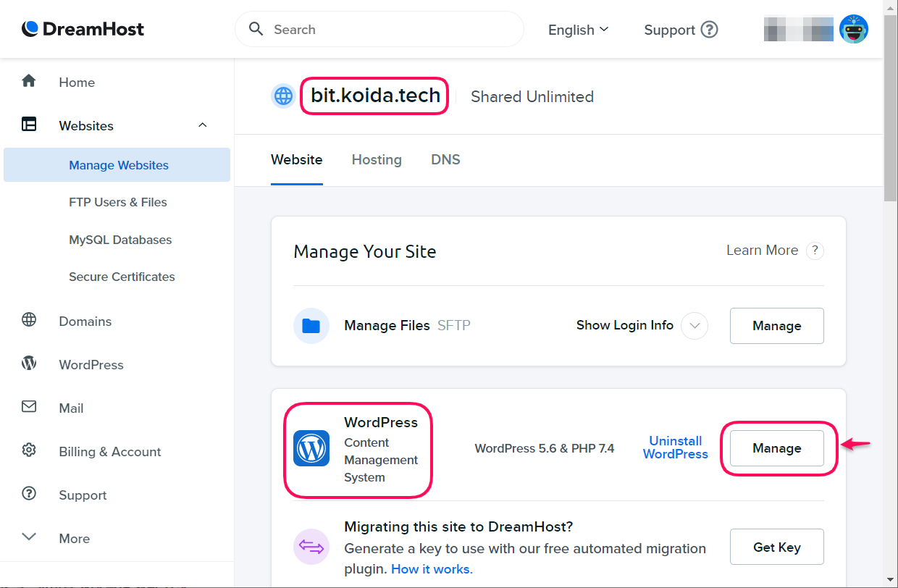Click the Websites panel icon in sidebar
Screen dimensions: 898x588
[x=29, y=125]
